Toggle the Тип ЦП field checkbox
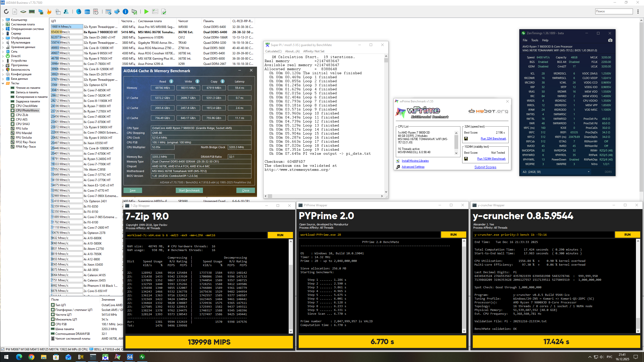 pyautogui.click(x=53, y=305)
